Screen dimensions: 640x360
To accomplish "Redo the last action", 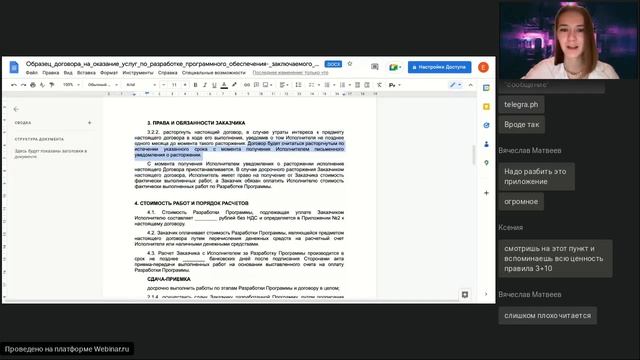I will click(23, 85).
